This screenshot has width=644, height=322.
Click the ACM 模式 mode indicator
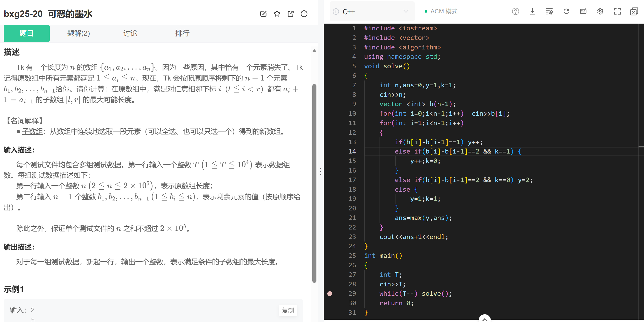click(441, 12)
